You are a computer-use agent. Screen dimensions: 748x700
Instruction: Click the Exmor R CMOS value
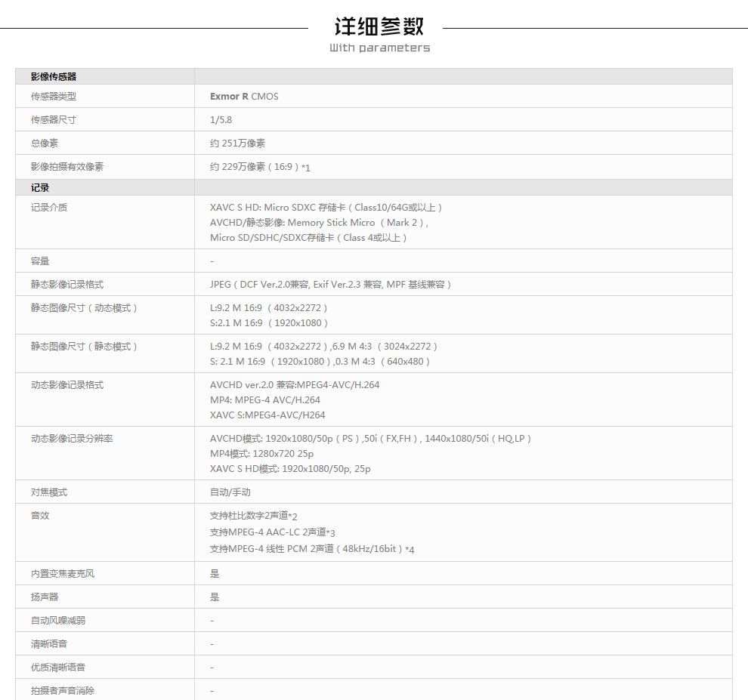(244, 96)
